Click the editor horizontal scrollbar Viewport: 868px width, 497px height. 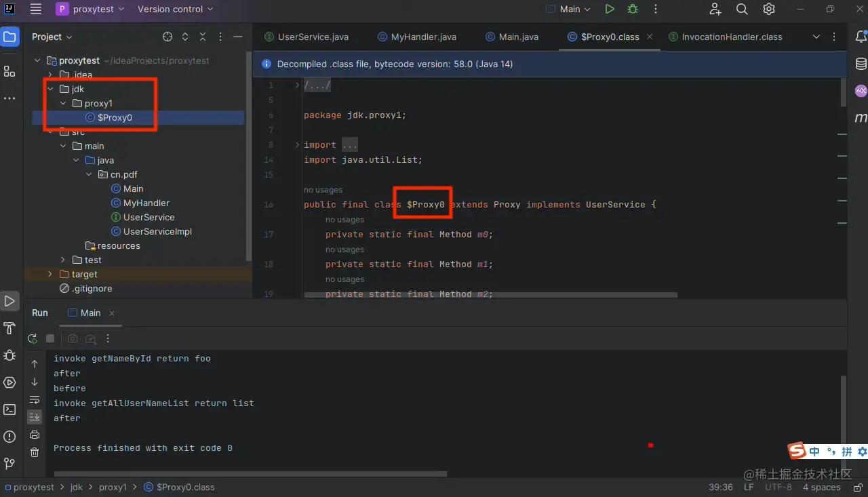tap(491, 295)
